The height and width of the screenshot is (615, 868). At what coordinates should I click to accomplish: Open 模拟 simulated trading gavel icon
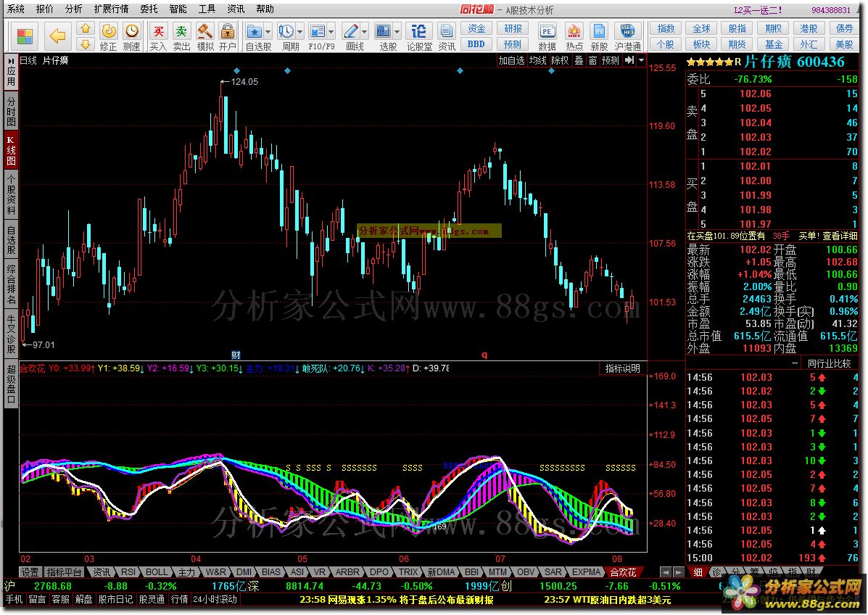[204, 36]
